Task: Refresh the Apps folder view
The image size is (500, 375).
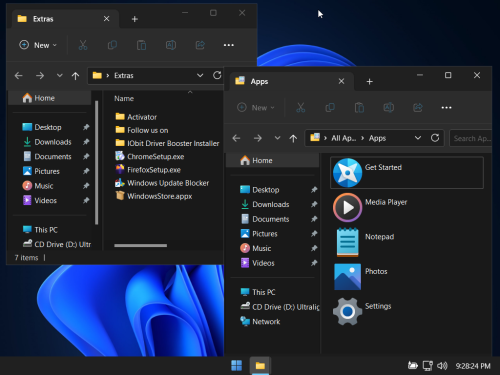Action: pyautogui.click(x=435, y=138)
